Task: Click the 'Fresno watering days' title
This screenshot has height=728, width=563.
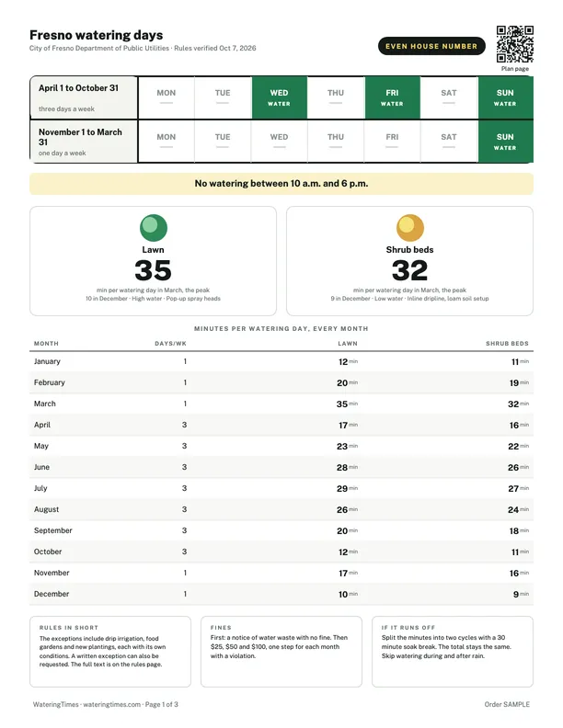Action: (x=97, y=35)
